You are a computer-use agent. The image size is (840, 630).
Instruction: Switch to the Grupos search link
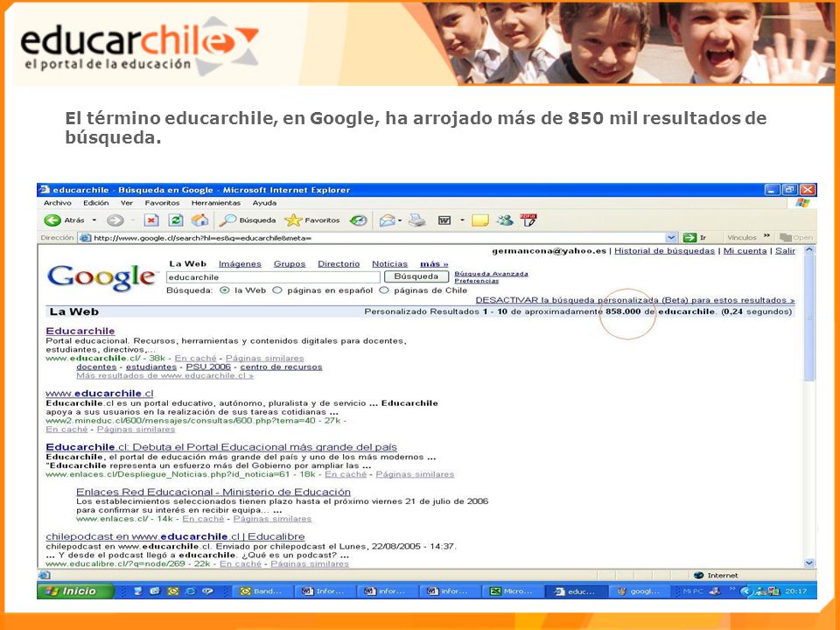pos(290,263)
